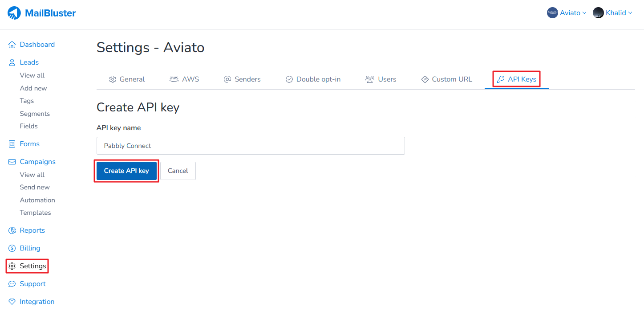Select the Senders tab
This screenshot has width=644, height=320.
tap(242, 79)
